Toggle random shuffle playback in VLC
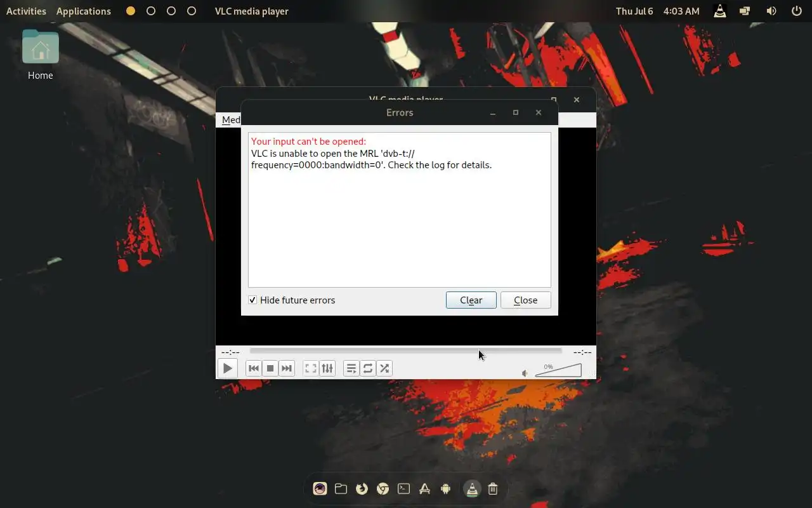The width and height of the screenshot is (812, 508). pyautogui.click(x=384, y=368)
